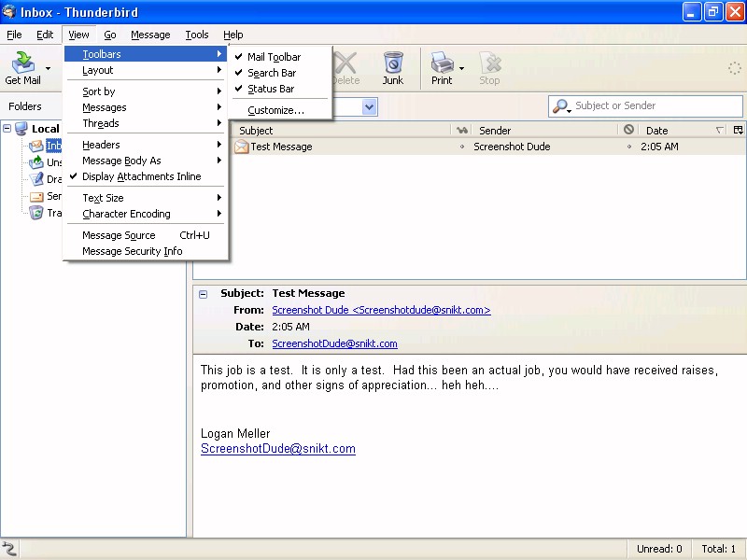747x560 pixels.
Task: Click the From sender email link
Action: (x=381, y=310)
